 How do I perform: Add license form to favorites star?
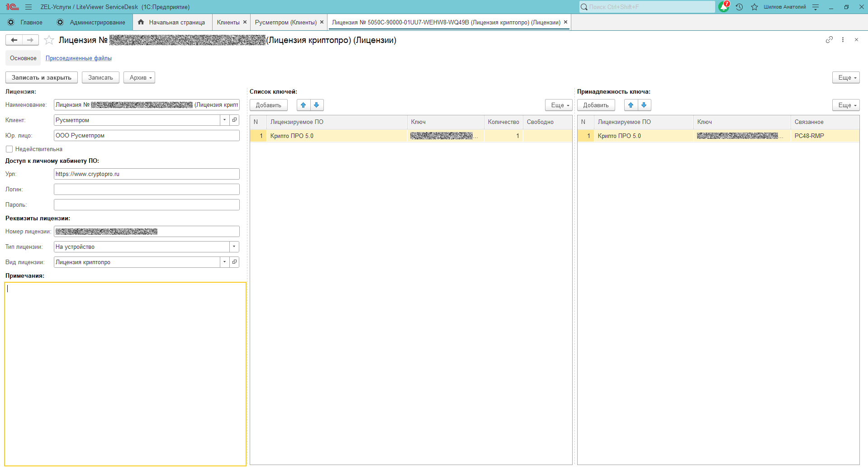click(49, 40)
